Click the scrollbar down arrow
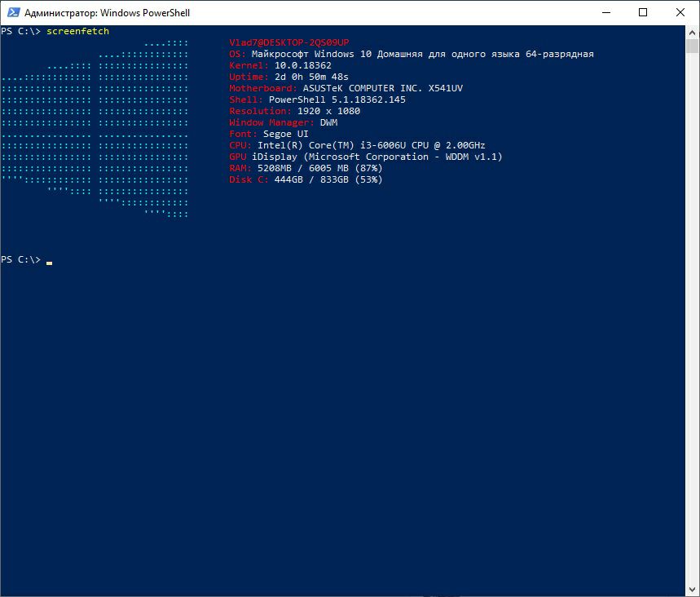This screenshot has height=597, width=700. [x=693, y=590]
